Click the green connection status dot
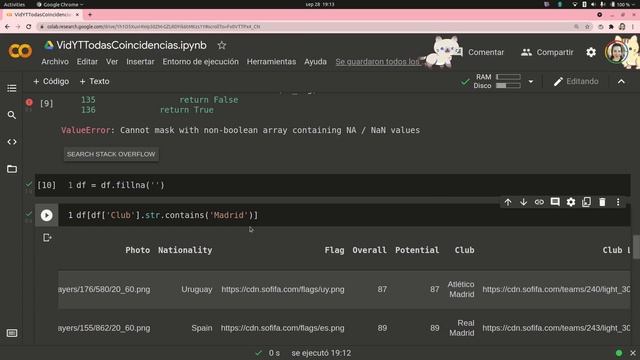This screenshot has width=640, height=360. (619, 353)
